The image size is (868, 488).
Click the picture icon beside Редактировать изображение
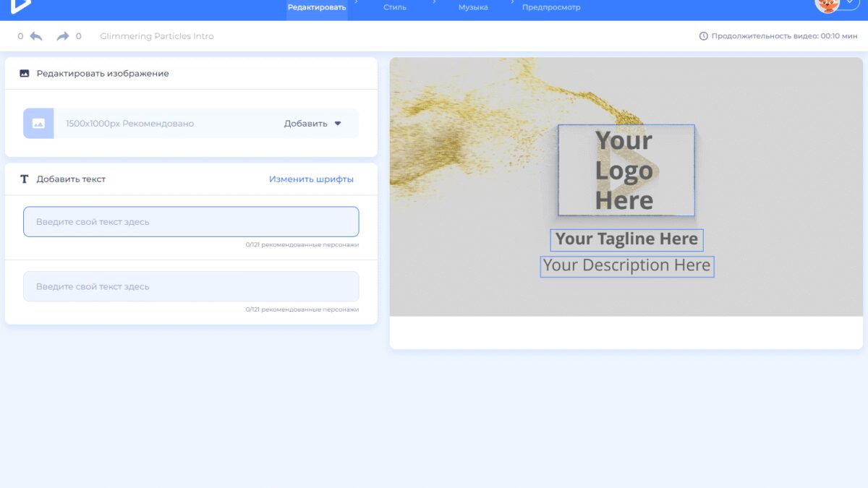click(x=25, y=74)
